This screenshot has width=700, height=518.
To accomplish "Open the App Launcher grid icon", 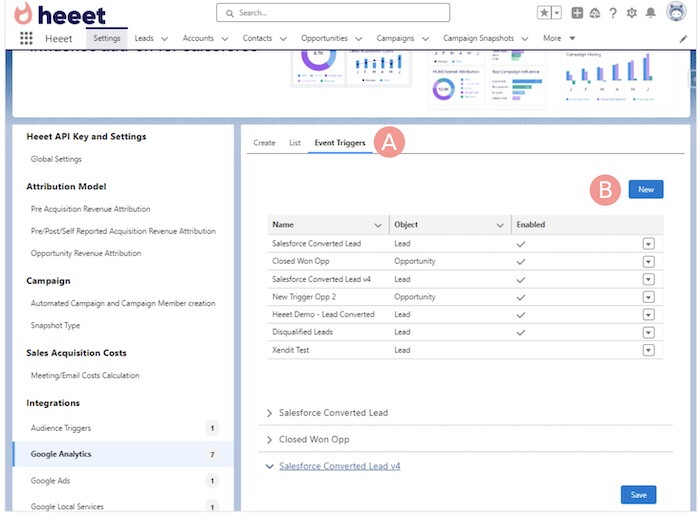I will [x=26, y=38].
